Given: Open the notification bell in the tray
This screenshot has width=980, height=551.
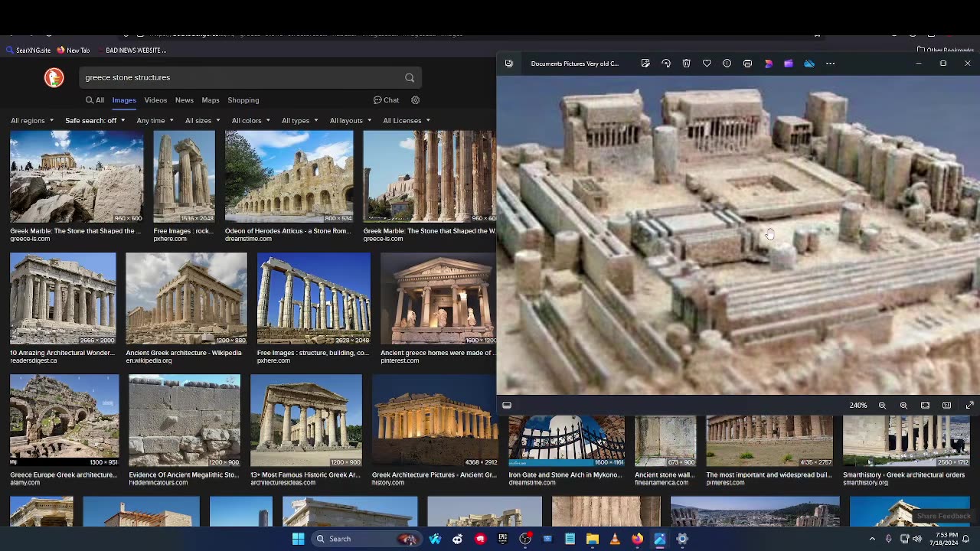Looking at the screenshot, I should pos(966,539).
